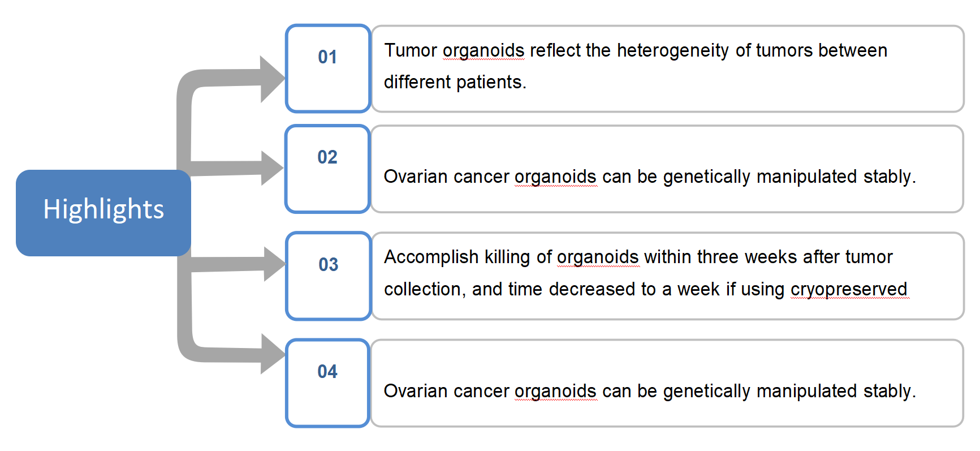Select the 02 number box
This screenshot has height=451, width=980.
coord(328,169)
